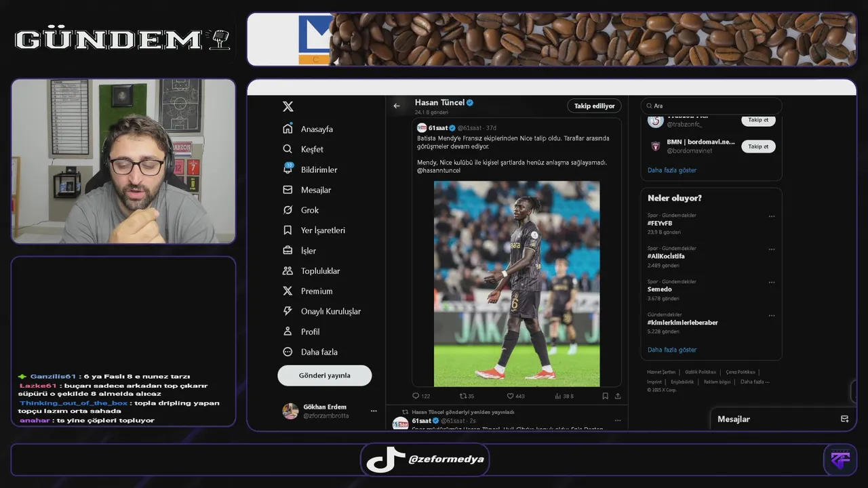Open options for the Semedo trend

click(772, 283)
